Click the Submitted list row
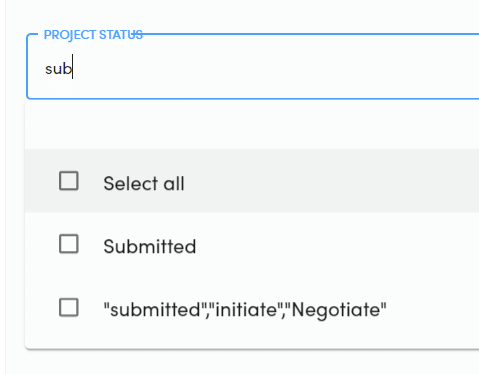This screenshot has width=479, height=374. (x=252, y=244)
